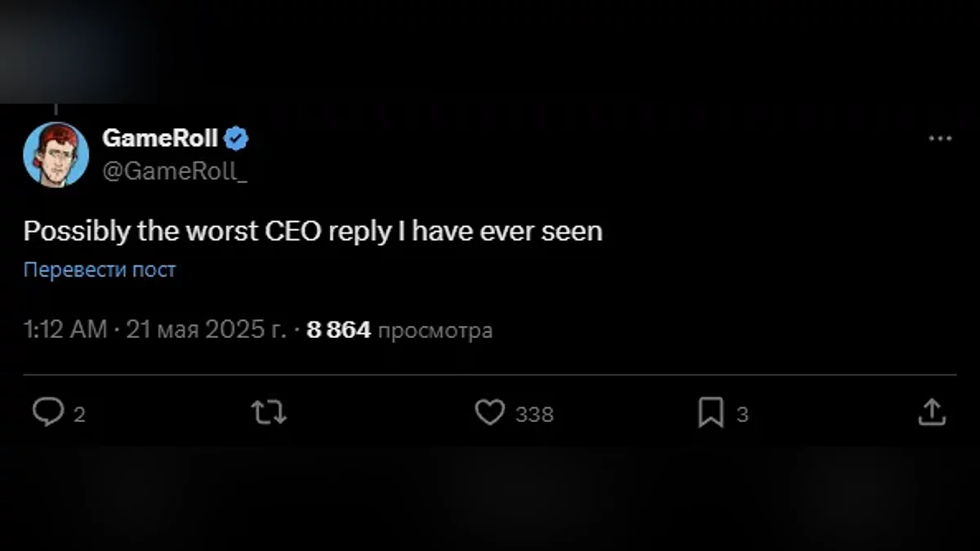Click the bookmark count number 3
Viewport: 980px width, 551px height.
click(742, 415)
